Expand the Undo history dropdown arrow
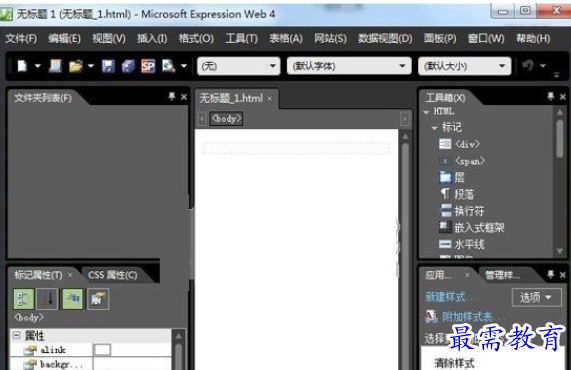The height and width of the screenshot is (370, 571). (x=543, y=66)
